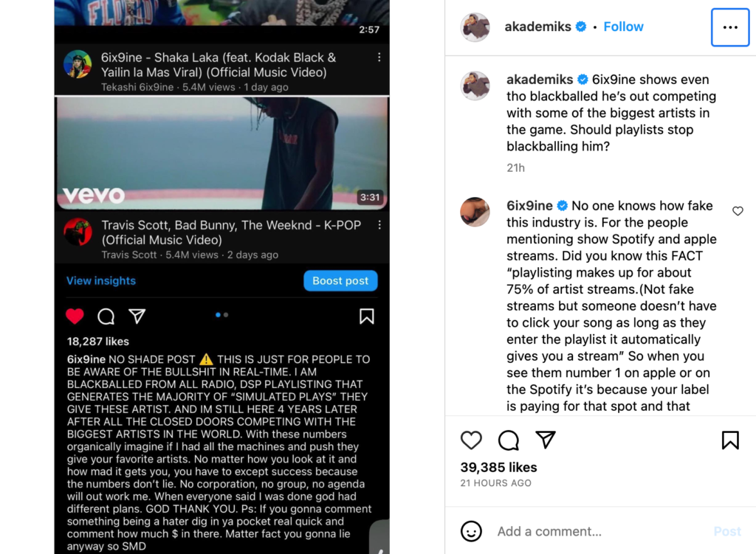This screenshot has width=756, height=554.
Task: Like the akademiks post with heart icon
Action: pyautogui.click(x=471, y=440)
